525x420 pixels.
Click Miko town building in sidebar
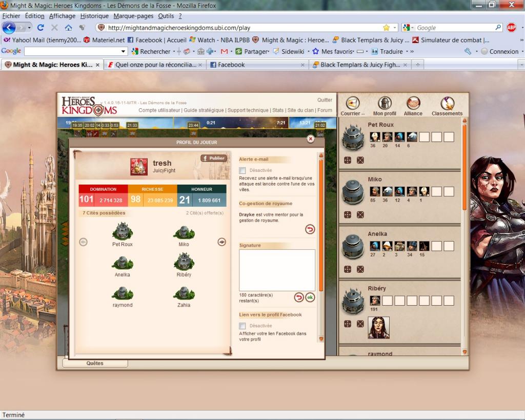click(353, 192)
